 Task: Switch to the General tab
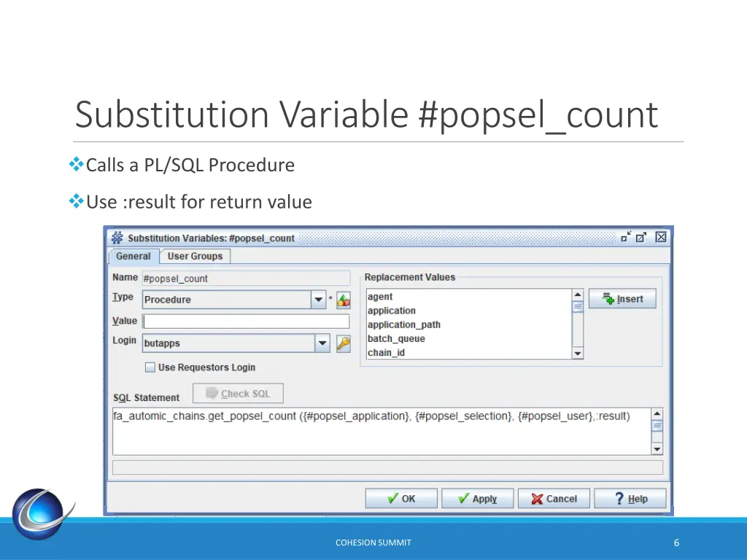click(133, 256)
